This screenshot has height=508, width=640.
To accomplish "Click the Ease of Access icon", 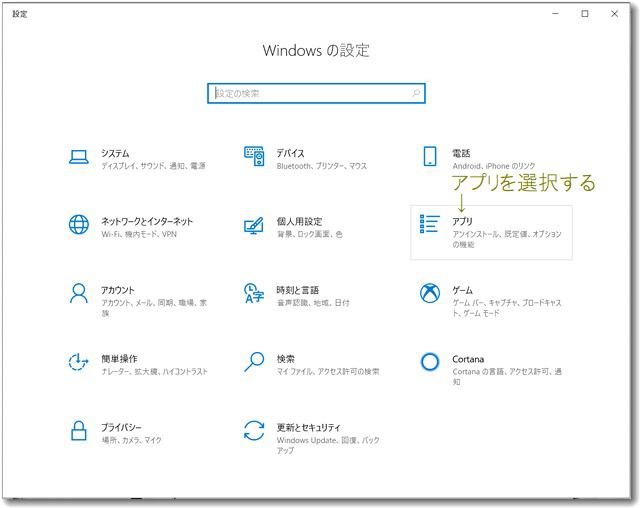I will (78, 362).
